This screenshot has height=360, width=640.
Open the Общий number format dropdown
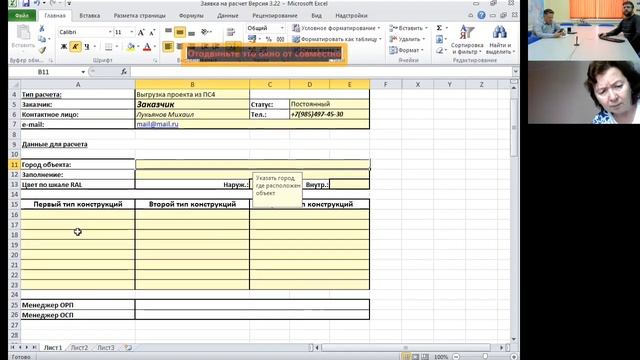tap(282, 28)
